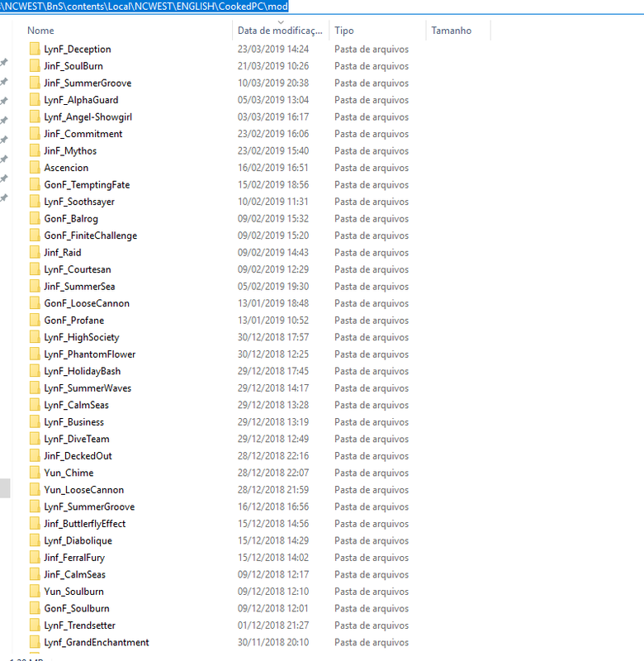This screenshot has width=644, height=661.
Task: Click the LynF_AlphaGuard folder icon
Action: pyautogui.click(x=35, y=100)
